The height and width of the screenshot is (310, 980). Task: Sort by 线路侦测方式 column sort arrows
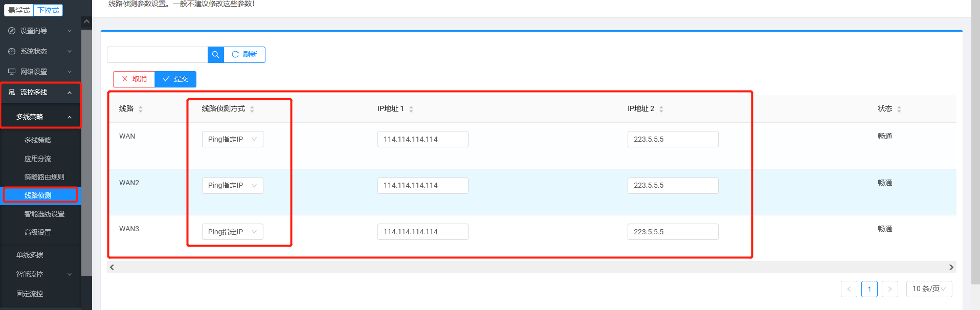[252, 109]
